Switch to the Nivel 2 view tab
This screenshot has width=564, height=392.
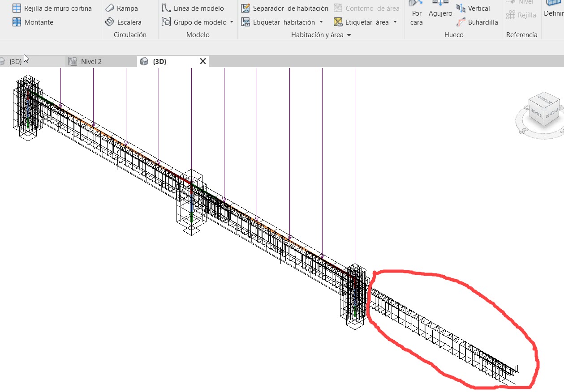click(91, 61)
